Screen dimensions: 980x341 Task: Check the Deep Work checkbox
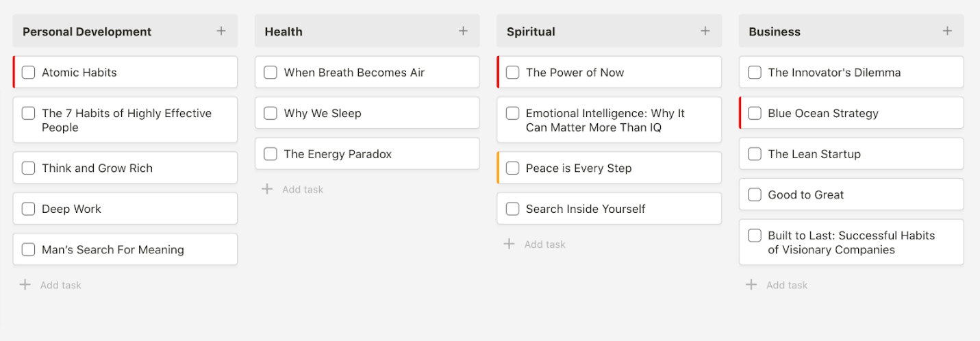29,209
